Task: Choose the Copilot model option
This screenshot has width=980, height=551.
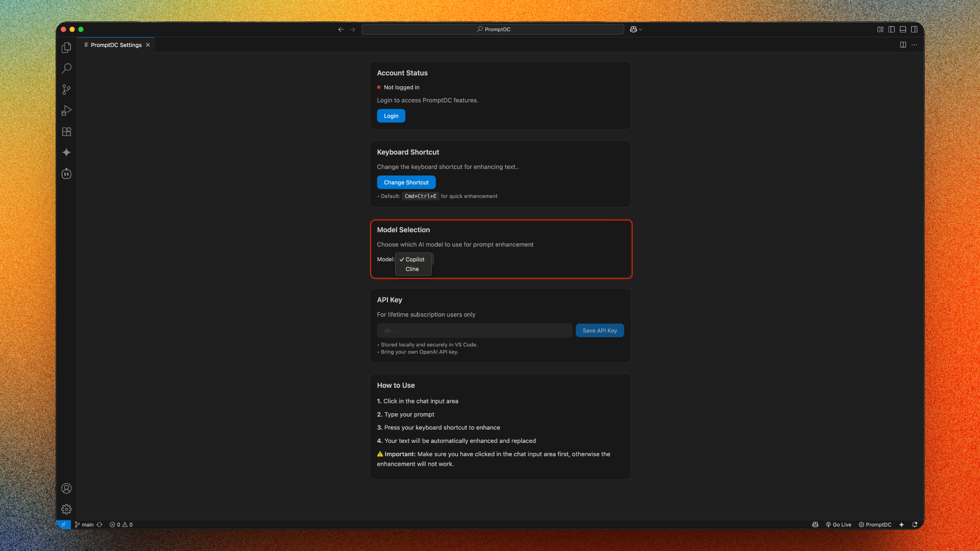Action: click(x=414, y=260)
